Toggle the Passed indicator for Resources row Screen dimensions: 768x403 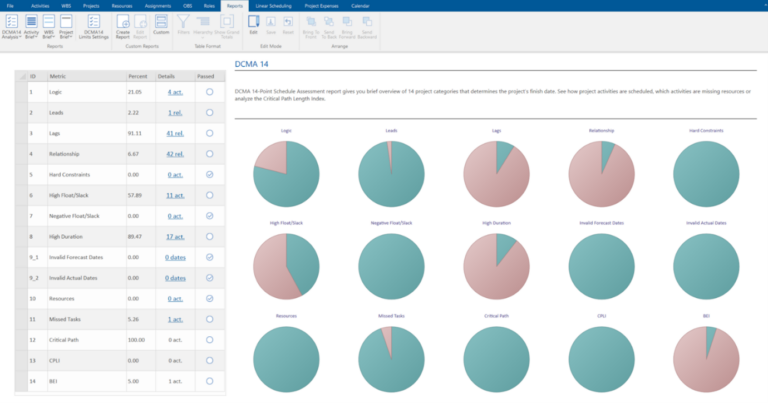click(x=209, y=298)
